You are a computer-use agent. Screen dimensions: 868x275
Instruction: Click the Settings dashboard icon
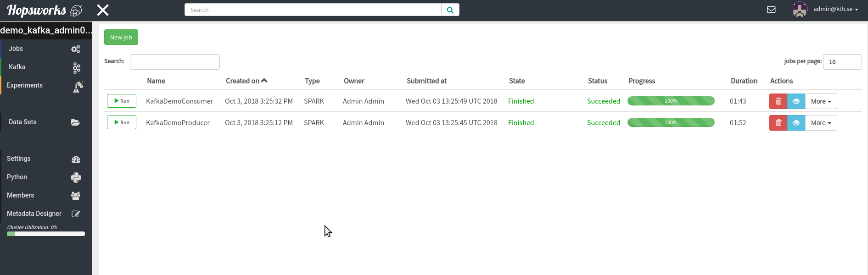76,159
